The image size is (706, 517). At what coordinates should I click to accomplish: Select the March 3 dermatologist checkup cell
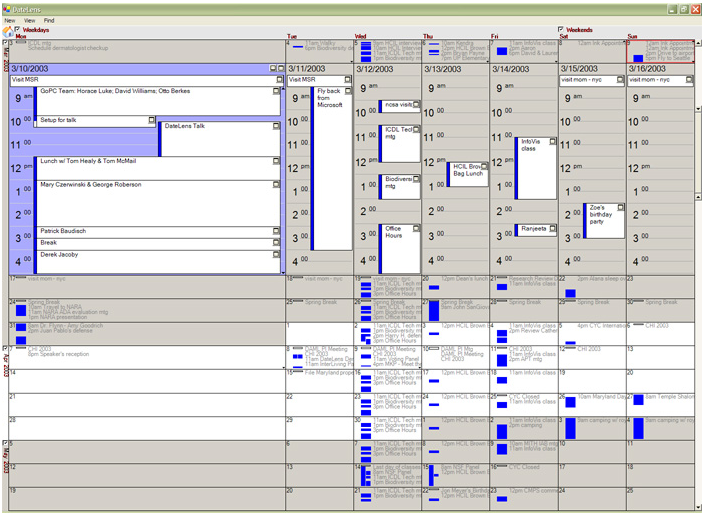tap(147, 51)
